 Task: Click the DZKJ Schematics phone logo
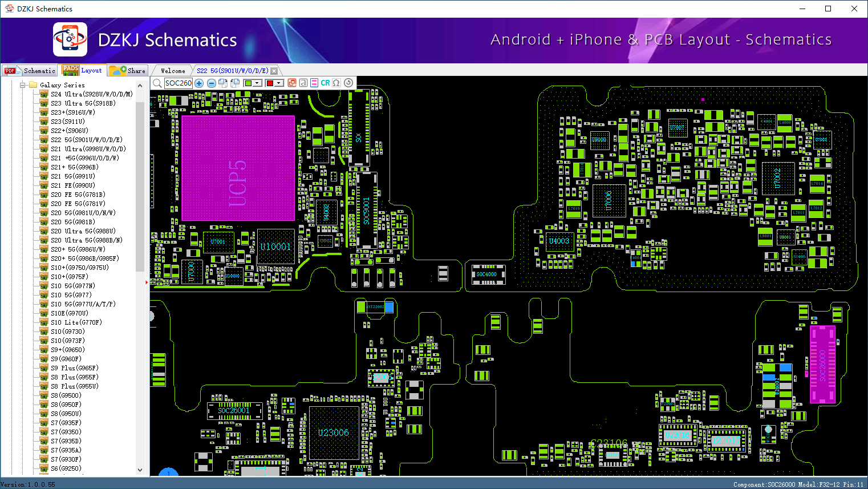(70, 39)
